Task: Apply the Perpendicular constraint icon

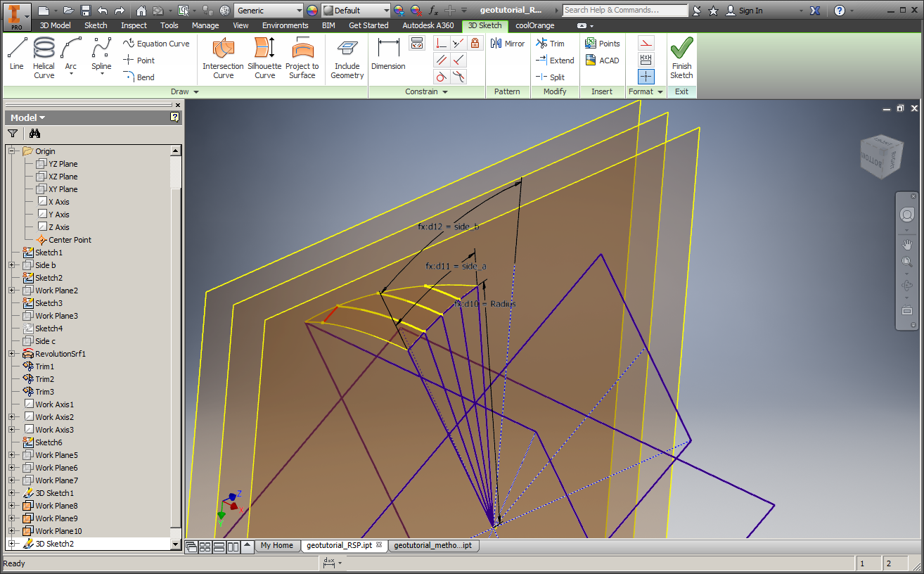Action: click(x=458, y=60)
